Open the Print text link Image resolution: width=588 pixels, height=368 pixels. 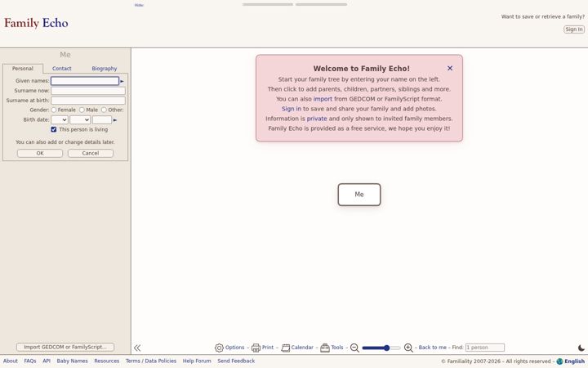click(x=268, y=348)
